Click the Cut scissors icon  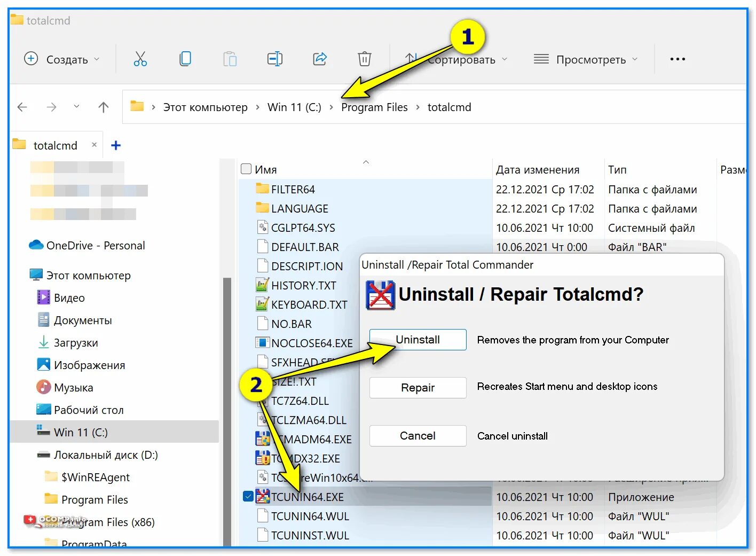pyautogui.click(x=140, y=59)
